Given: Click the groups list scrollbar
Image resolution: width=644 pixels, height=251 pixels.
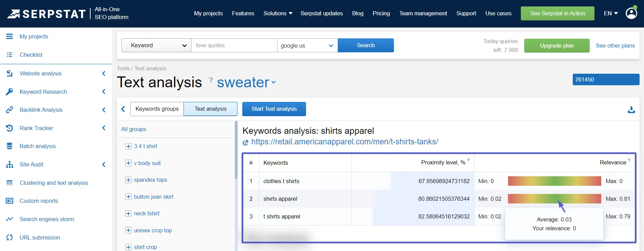Looking at the screenshot, I should [236, 150].
